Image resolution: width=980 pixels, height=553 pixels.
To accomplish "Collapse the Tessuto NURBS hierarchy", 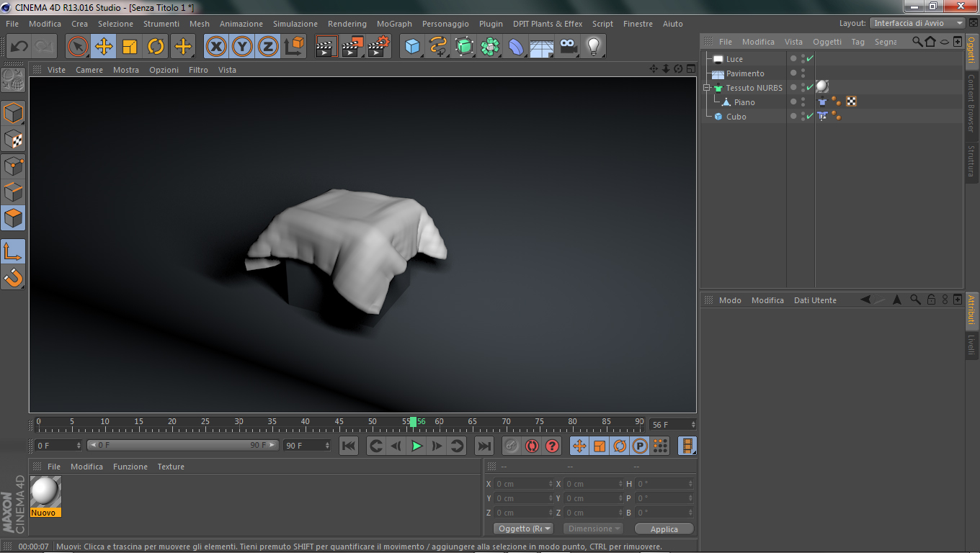I will click(708, 88).
